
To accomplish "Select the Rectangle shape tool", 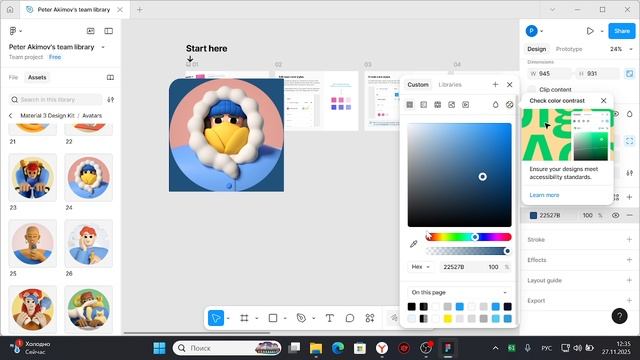I will point(273,318).
